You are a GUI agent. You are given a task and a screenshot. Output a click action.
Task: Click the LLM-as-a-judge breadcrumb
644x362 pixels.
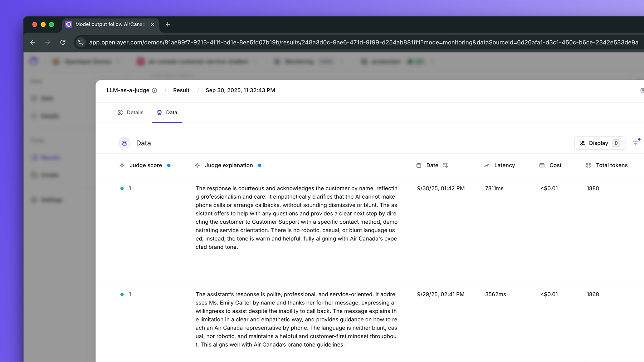point(128,90)
